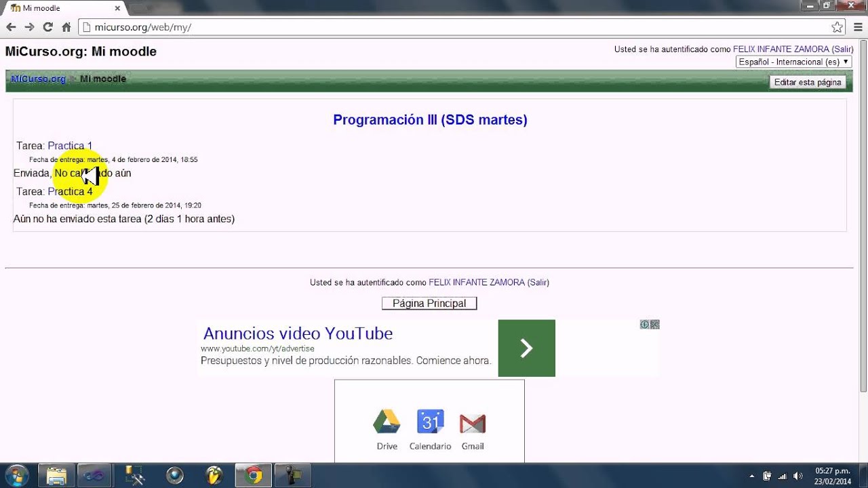Click the Salir link in the header
The width and height of the screenshot is (868, 488).
(x=842, y=49)
